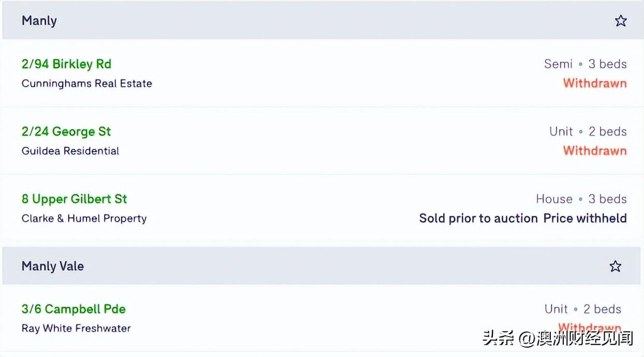Select the Guildea Residential agency
The height and width of the screenshot is (357, 644).
coord(70,151)
